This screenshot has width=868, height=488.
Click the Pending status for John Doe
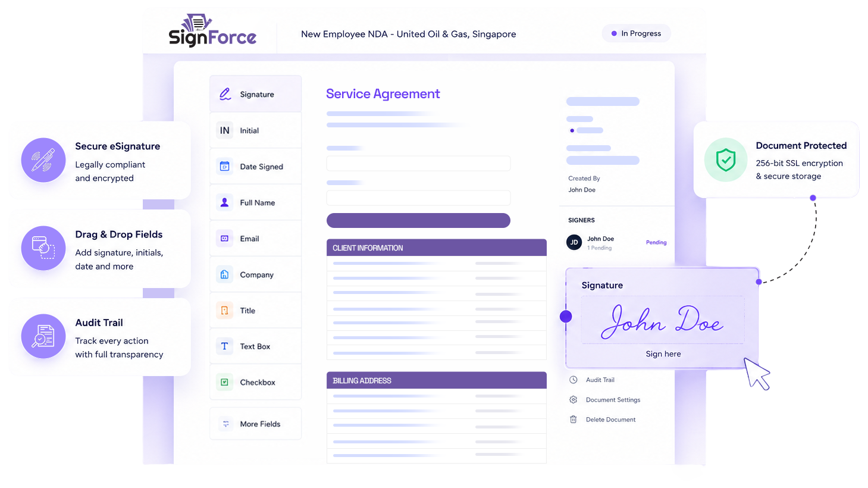(656, 242)
